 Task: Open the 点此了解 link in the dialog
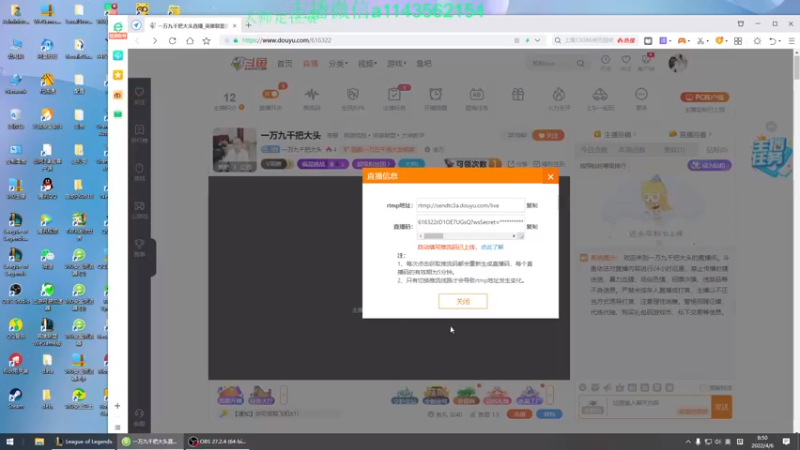point(492,247)
